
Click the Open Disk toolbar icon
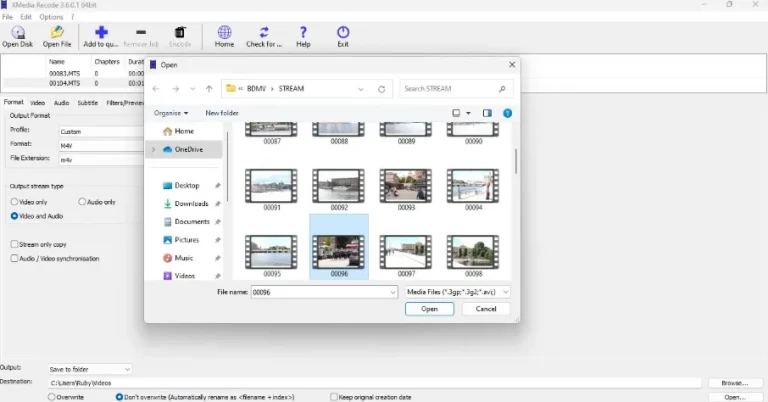pos(18,33)
